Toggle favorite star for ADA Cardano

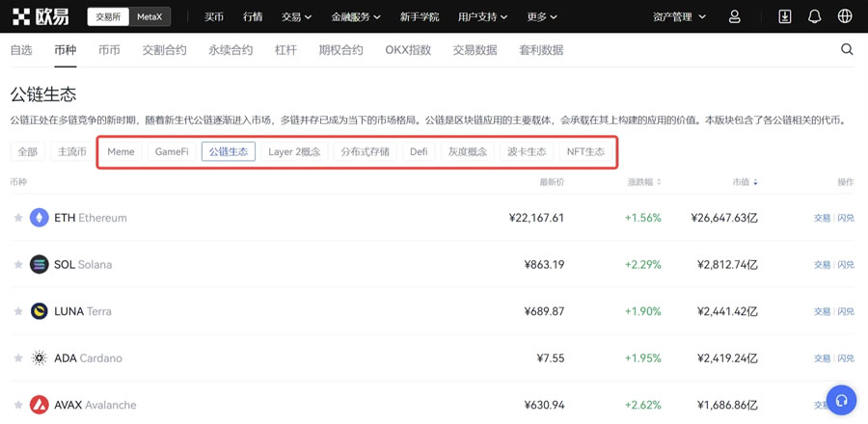17,358
